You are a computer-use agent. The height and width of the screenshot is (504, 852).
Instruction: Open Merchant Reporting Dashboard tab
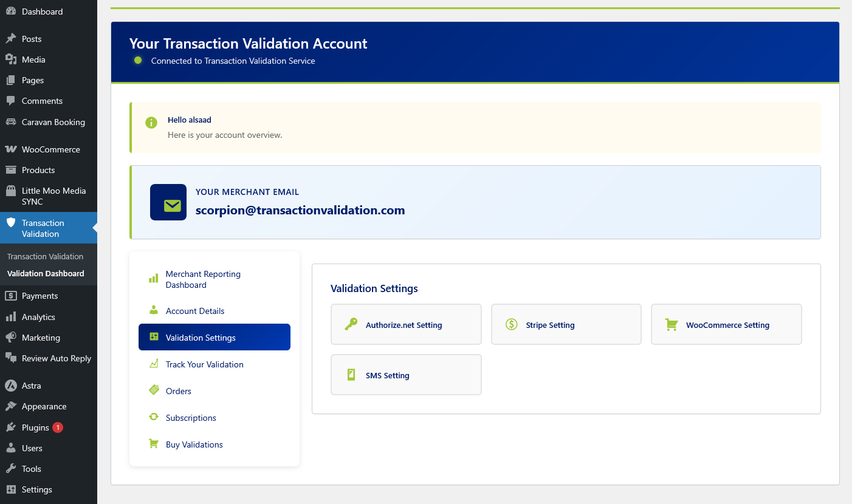tap(215, 279)
